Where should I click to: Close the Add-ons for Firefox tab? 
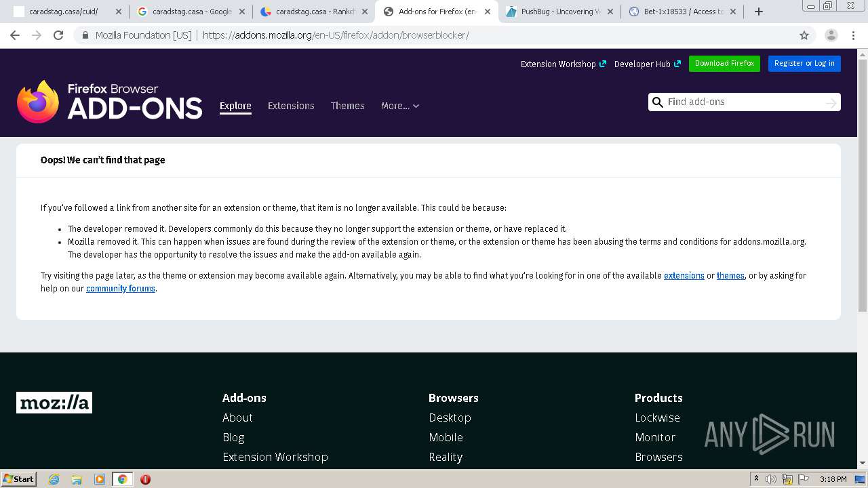487,12
